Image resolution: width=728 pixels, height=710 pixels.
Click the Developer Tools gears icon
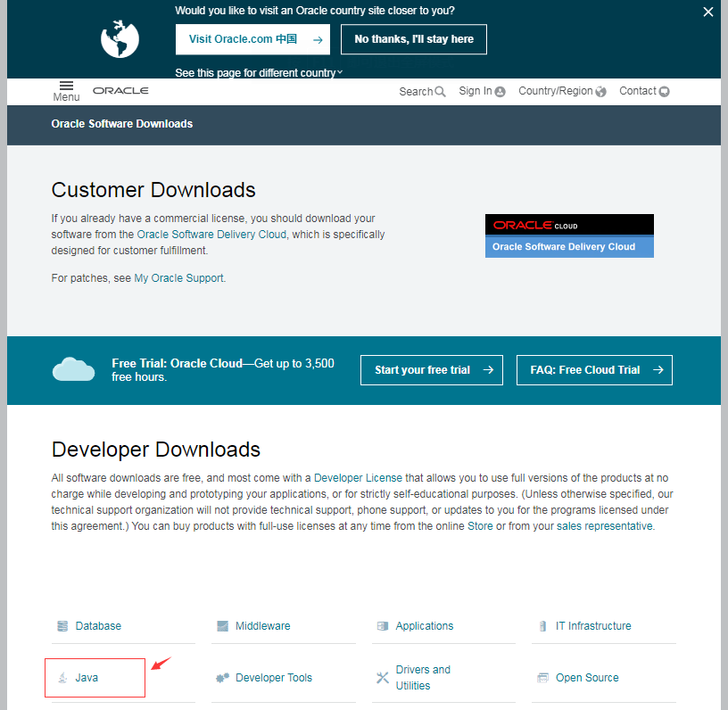coord(222,678)
